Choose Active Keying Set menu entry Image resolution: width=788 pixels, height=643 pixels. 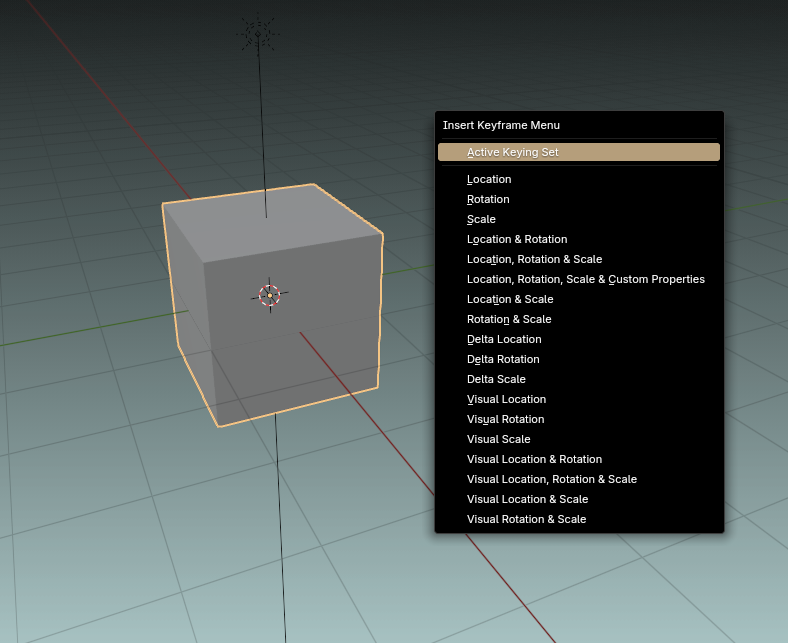pos(578,152)
